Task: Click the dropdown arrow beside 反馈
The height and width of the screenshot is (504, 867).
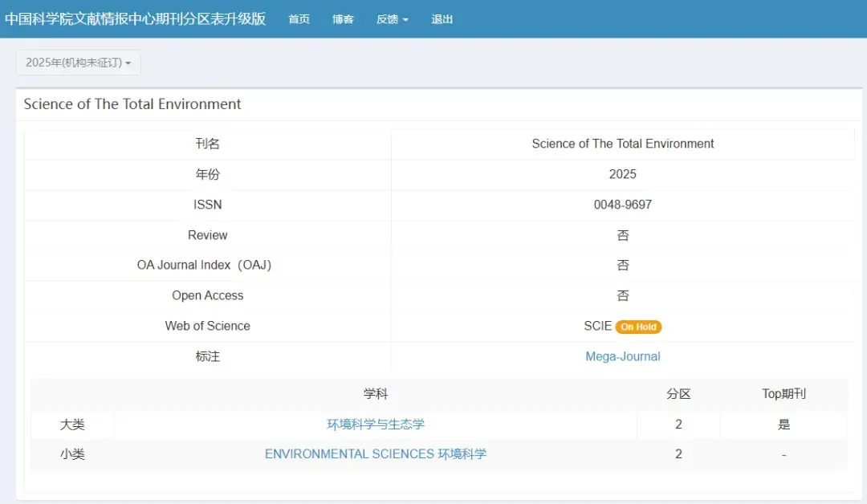Action: point(406,19)
